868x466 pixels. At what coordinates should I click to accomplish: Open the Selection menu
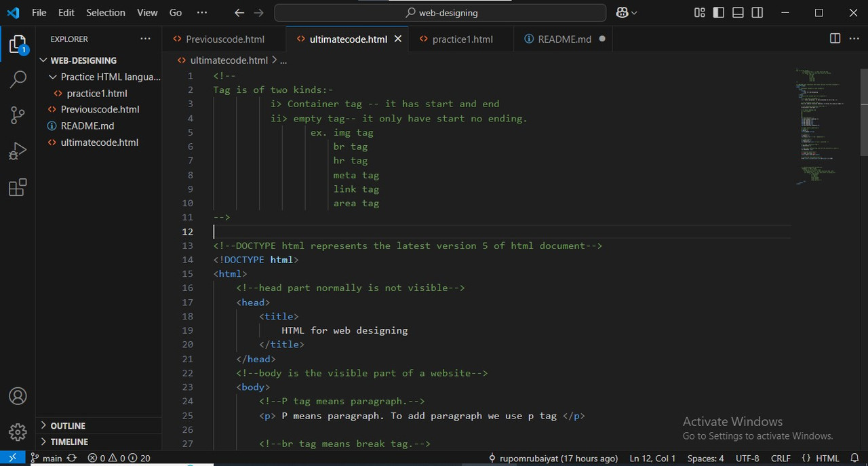[x=106, y=12]
